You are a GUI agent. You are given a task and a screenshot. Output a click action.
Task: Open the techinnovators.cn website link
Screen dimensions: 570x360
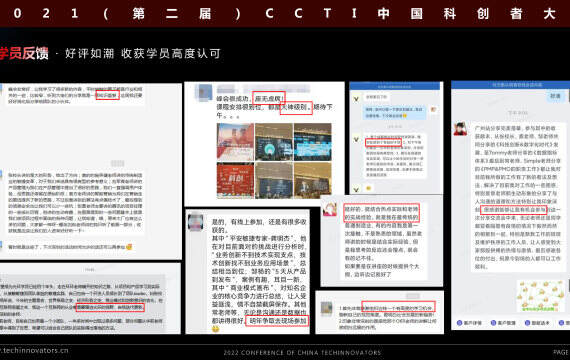pyautogui.click(x=34, y=351)
